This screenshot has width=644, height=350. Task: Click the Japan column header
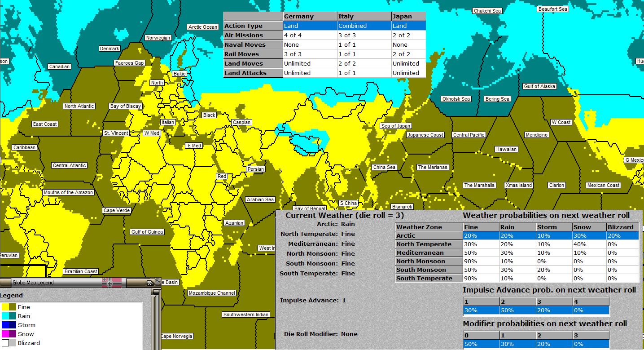[408, 17]
